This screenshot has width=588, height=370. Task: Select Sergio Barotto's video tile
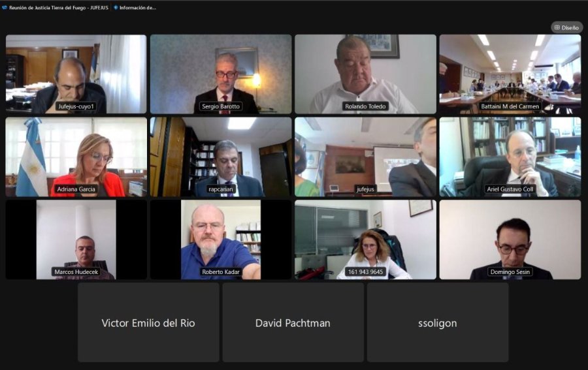point(221,74)
